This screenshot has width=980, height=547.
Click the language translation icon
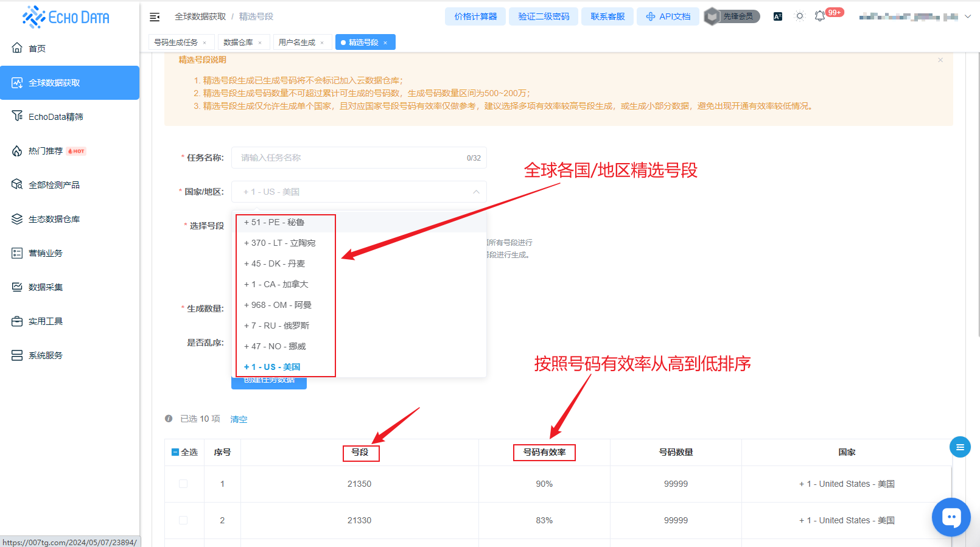(x=778, y=16)
